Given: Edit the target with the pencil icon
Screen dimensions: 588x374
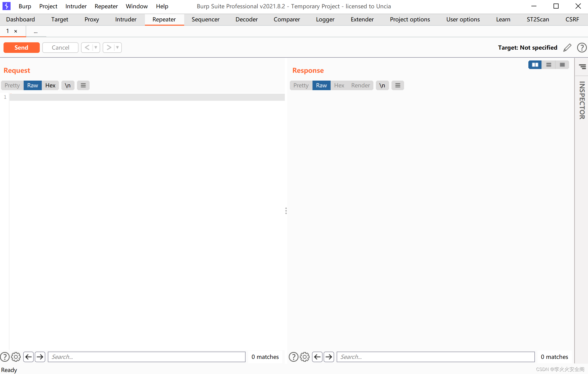Looking at the screenshot, I should [x=567, y=48].
